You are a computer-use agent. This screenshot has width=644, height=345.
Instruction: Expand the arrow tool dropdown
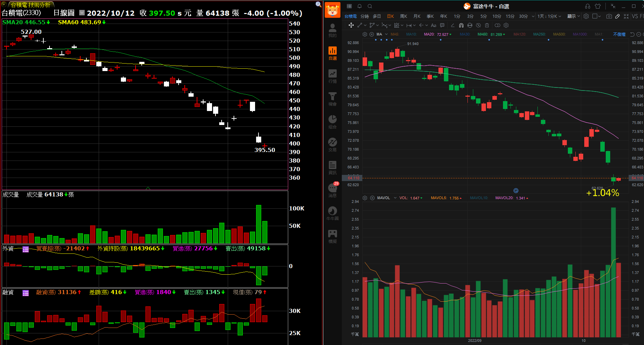(426, 25)
